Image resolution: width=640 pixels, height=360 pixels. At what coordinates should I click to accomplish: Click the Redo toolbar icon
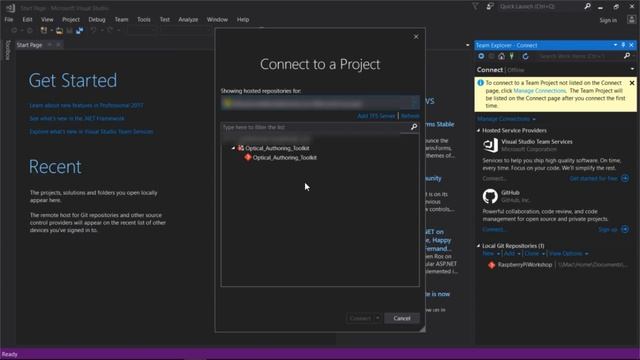[110, 30]
